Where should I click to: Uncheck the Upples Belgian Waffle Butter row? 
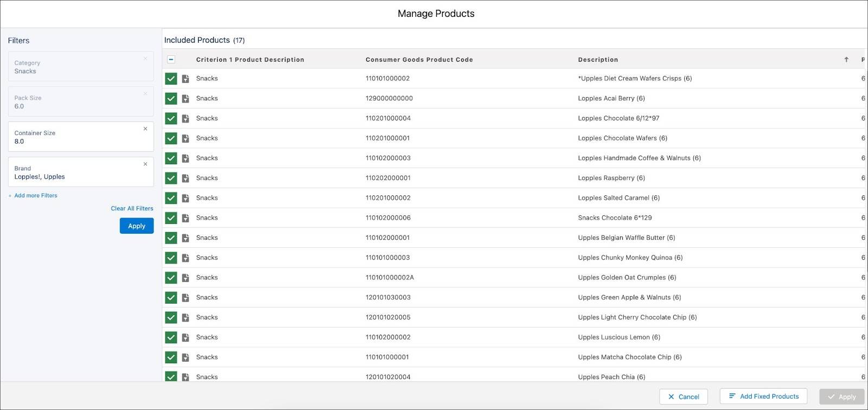click(171, 238)
